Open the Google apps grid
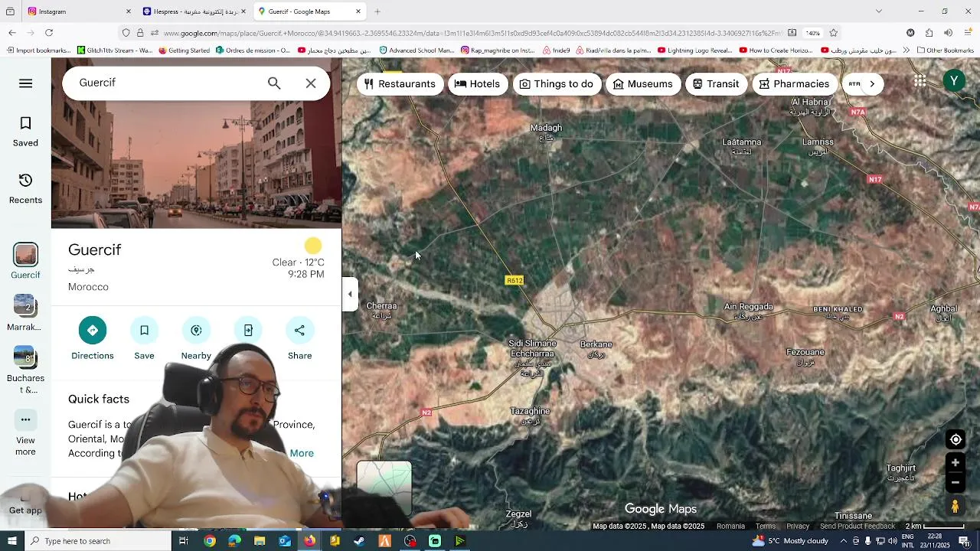 (x=920, y=81)
